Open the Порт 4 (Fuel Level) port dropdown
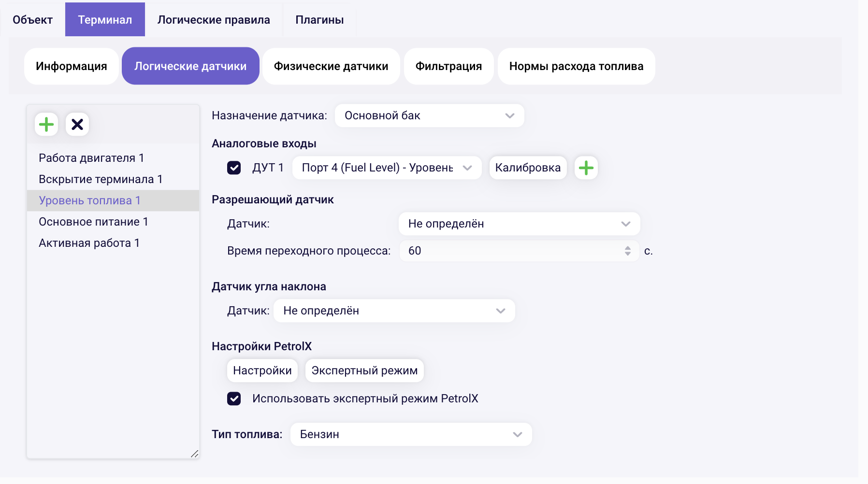868x484 pixels. tap(387, 168)
